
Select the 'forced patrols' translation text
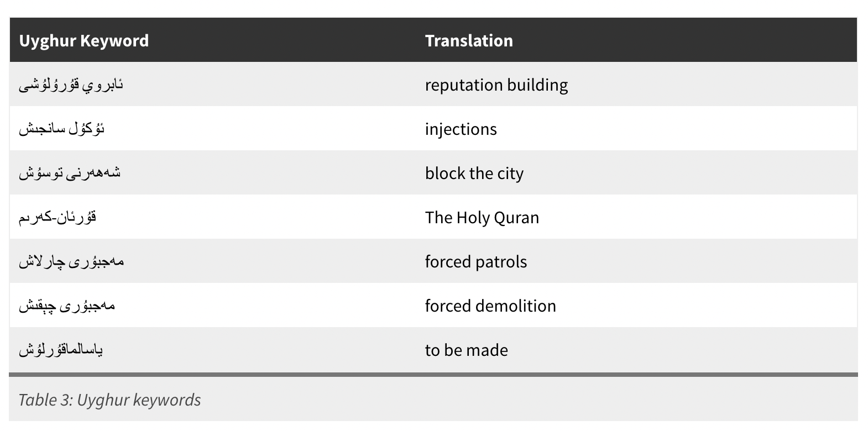(476, 261)
